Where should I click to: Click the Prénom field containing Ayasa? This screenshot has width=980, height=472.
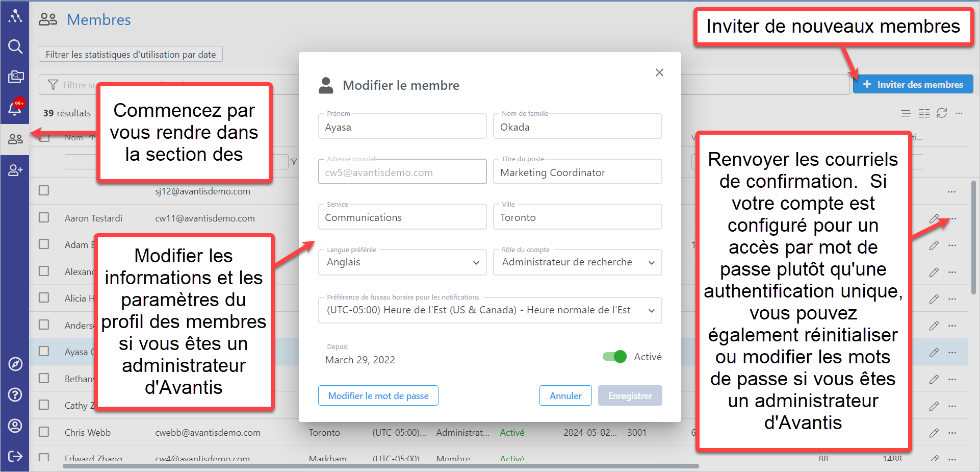point(402,127)
